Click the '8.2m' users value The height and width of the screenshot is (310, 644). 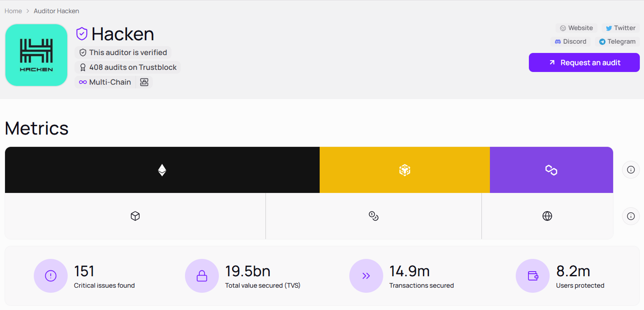click(x=573, y=271)
